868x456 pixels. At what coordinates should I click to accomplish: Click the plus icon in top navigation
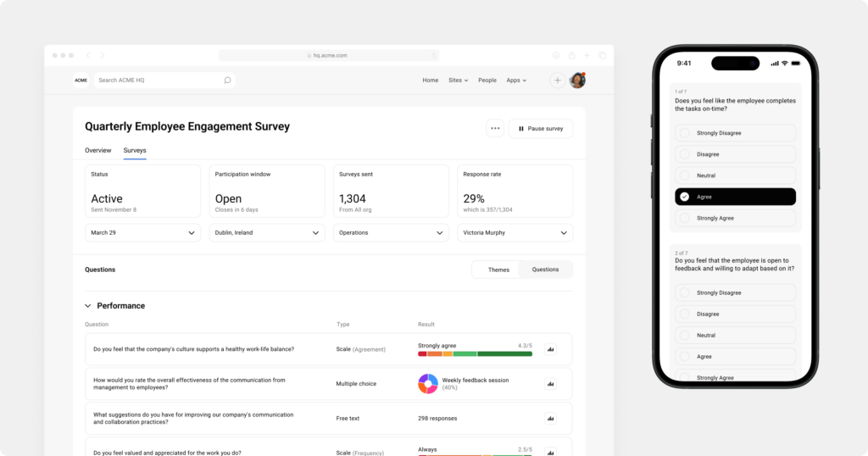tap(557, 81)
